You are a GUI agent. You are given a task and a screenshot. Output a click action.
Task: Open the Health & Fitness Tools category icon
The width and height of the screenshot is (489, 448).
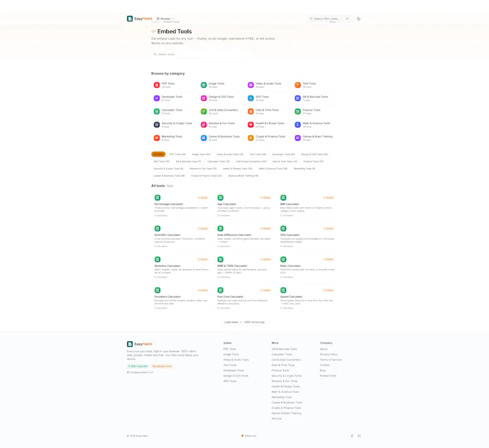click(251, 125)
